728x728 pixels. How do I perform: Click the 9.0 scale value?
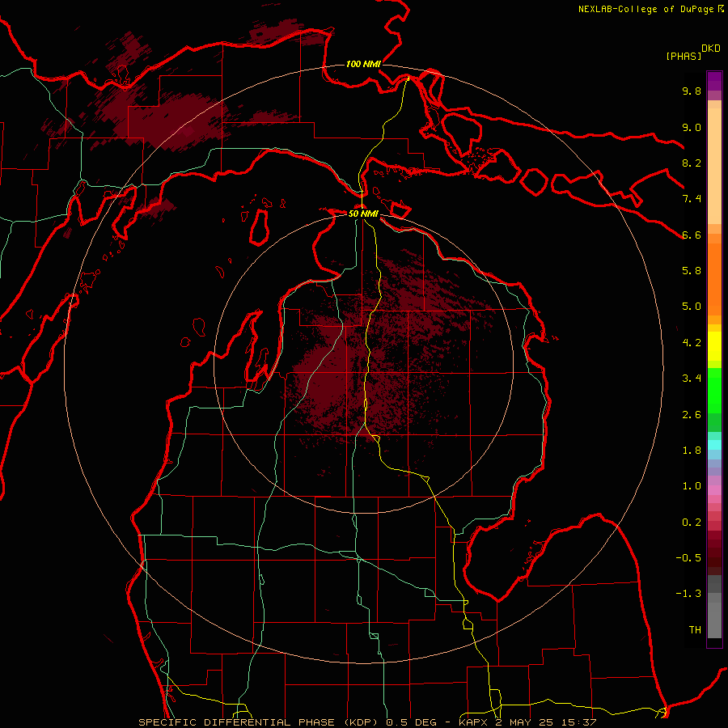(692, 127)
